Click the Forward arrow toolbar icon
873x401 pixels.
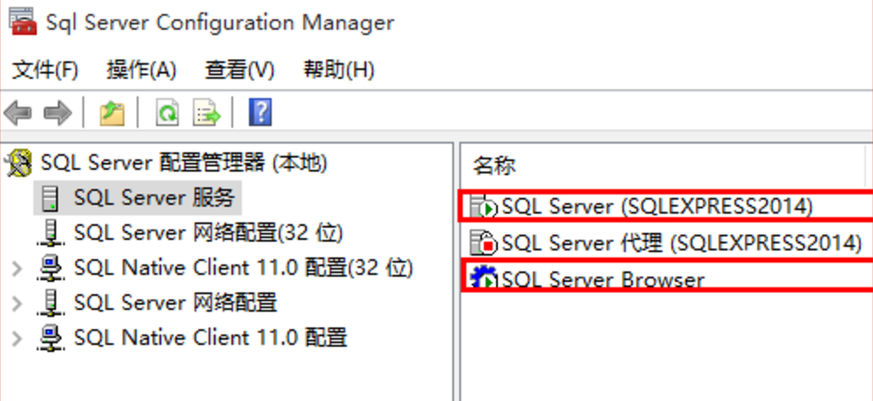pyautogui.click(x=58, y=113)
